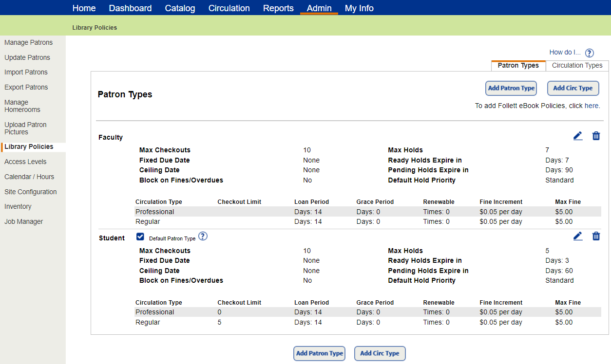Click the trash icon for Student patron type
Image resolution: width=611 pixels, height=364 pixels.
596,237
